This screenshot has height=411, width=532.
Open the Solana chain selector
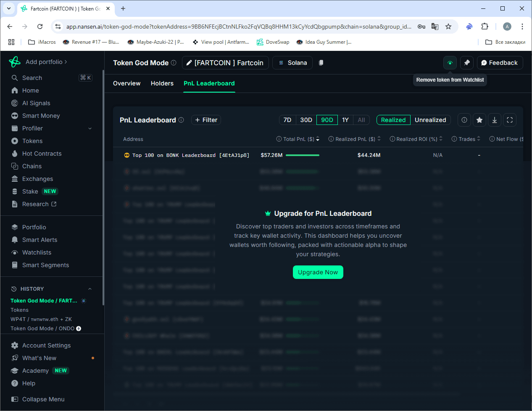point(292,63)
